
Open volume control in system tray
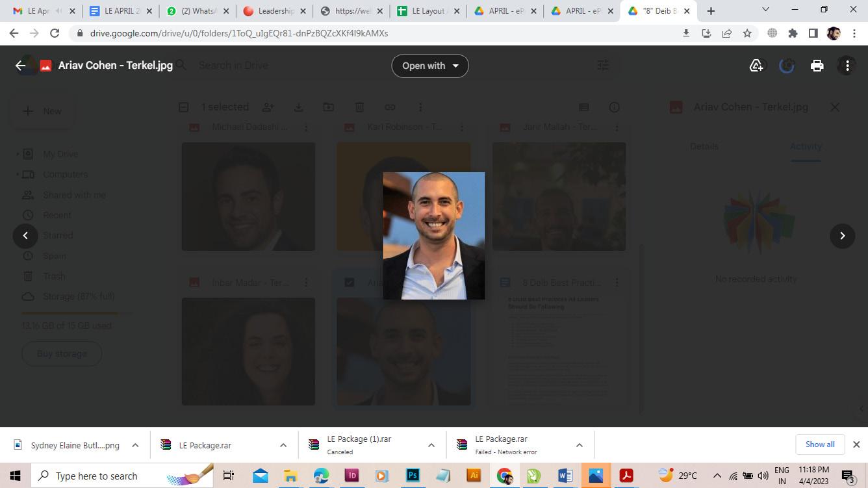763,476
